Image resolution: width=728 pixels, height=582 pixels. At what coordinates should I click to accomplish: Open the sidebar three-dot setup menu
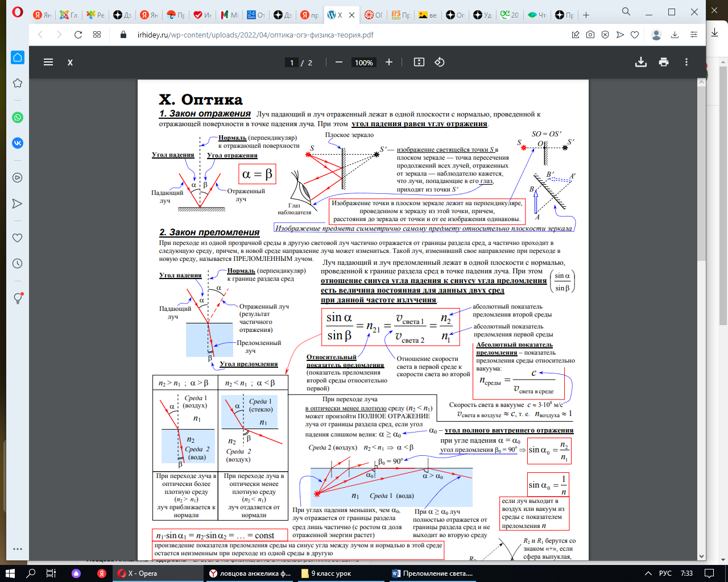click(18, 549)
